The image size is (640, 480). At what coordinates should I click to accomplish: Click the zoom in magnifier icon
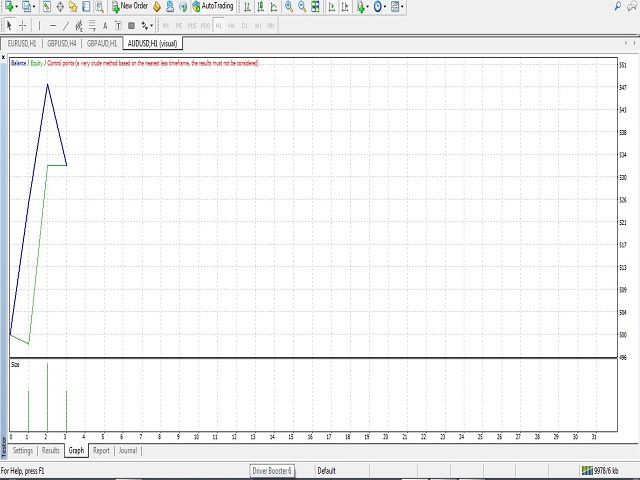coord(289,6)
